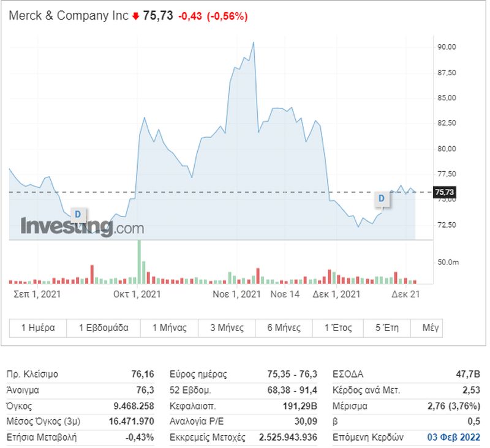Click the 77,50 y-axis label
Screen dimensions: 490x448
[x=447, y=174]
